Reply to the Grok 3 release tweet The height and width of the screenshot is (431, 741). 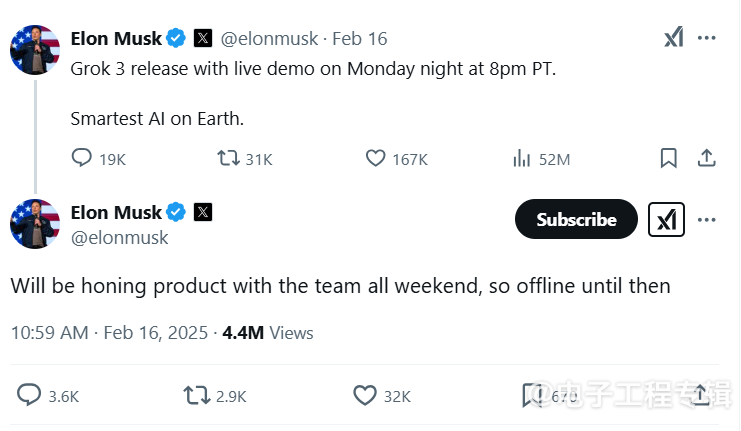tap(82, 158)
